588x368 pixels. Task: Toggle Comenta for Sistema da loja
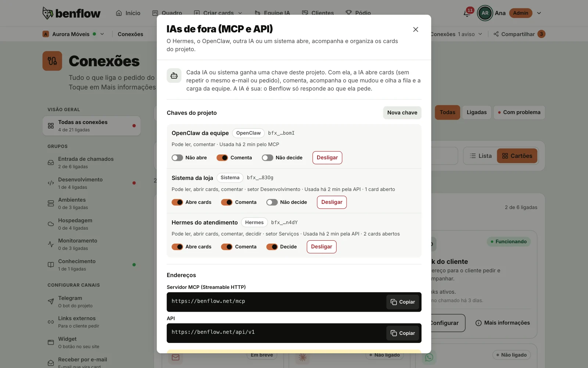tap(227, 202)
